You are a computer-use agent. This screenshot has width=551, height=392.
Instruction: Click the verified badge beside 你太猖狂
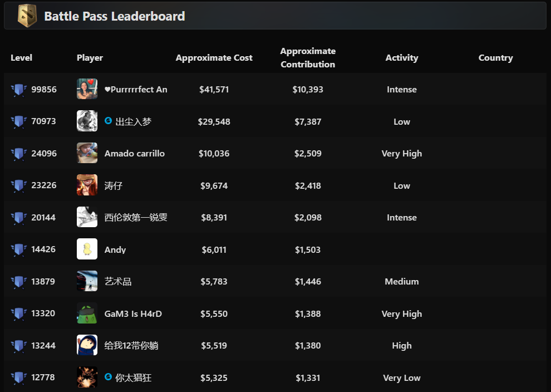pos(108,377)
